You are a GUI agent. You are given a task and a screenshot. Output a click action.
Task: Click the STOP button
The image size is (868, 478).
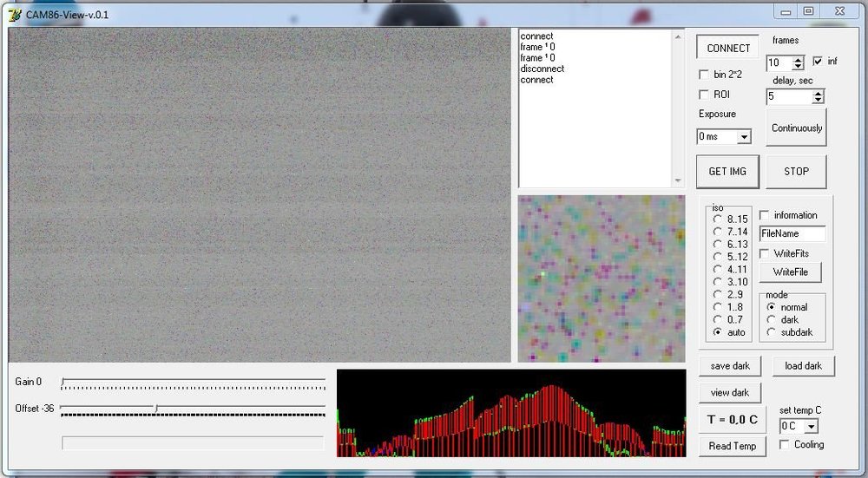tap(796, 172)
